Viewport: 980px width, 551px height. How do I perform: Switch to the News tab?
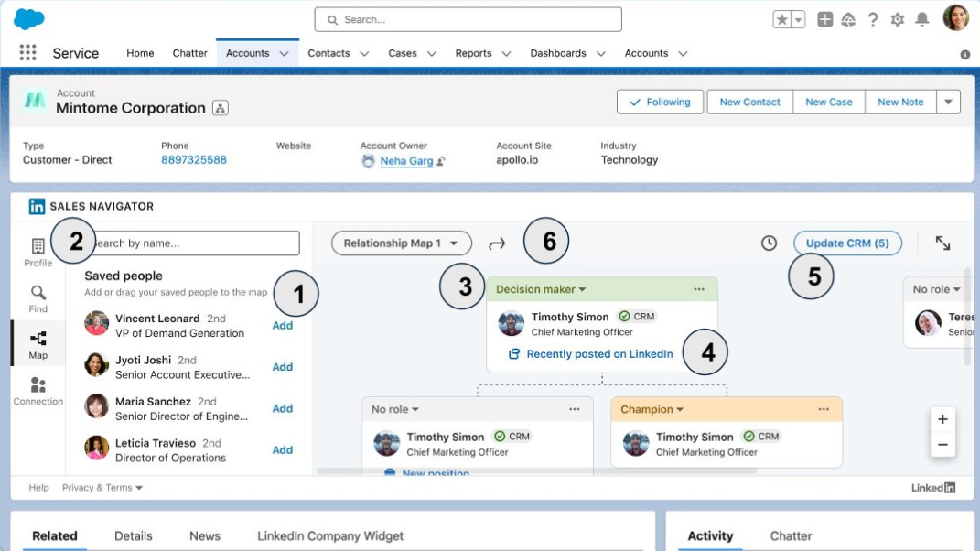(x=205, y=536)
